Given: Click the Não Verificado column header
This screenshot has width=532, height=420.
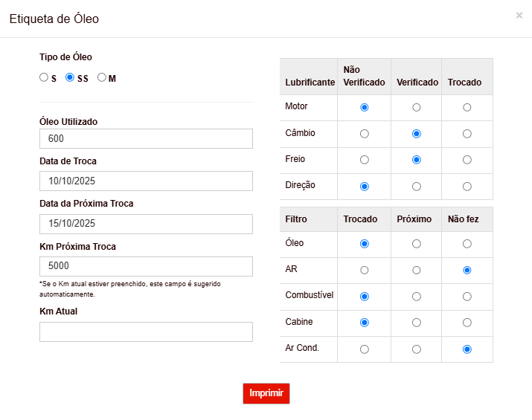Looking at the screenshot, I should tap(364, 76).
